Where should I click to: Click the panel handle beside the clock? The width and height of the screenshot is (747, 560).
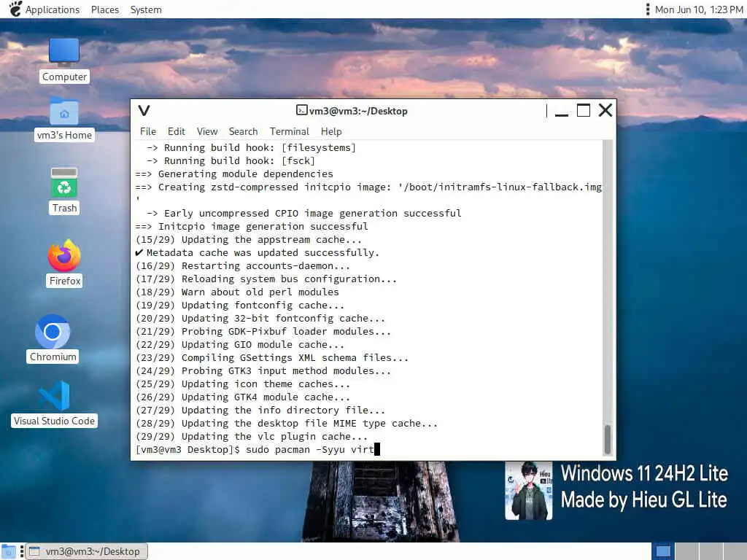tap(648, 9)
